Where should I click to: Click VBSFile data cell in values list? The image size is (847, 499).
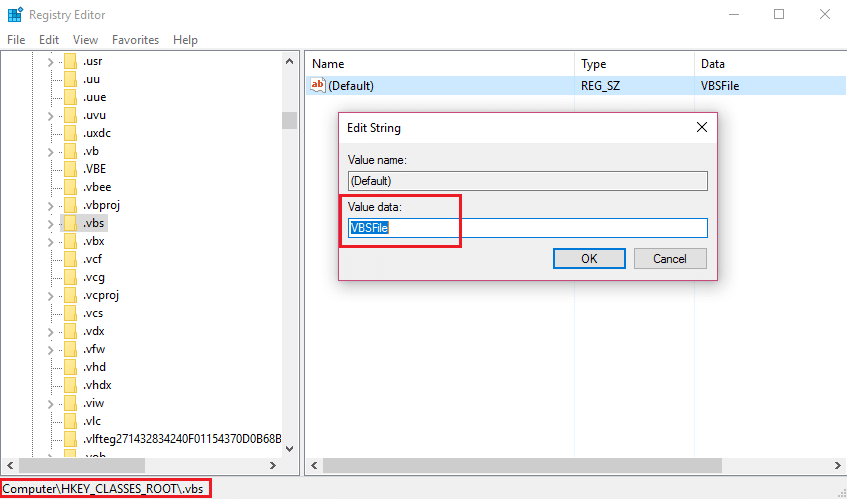click(x=720, y=86)
